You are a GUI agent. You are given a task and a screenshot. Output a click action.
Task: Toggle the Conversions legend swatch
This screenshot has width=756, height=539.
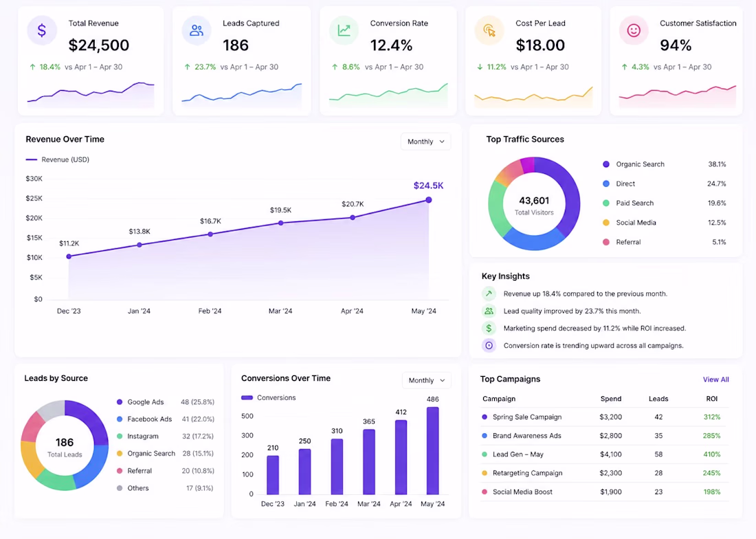[x=247, y=398]
